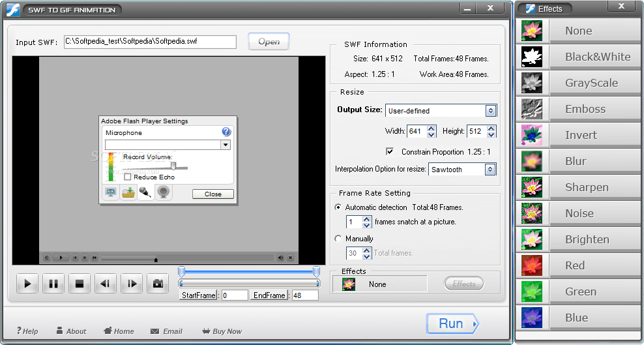Apply the Emboss effect

click(x=578, y=109)
